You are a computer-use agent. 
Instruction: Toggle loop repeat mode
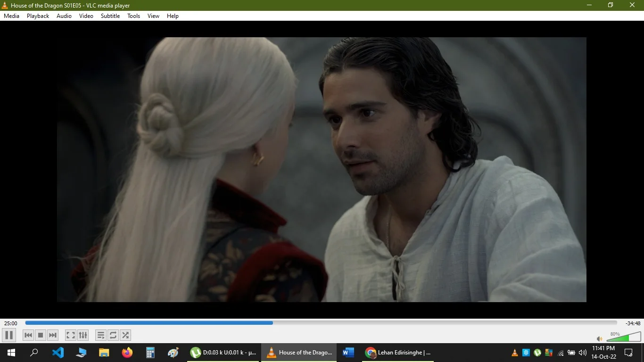pyautogui.click(x=113, y=335)
